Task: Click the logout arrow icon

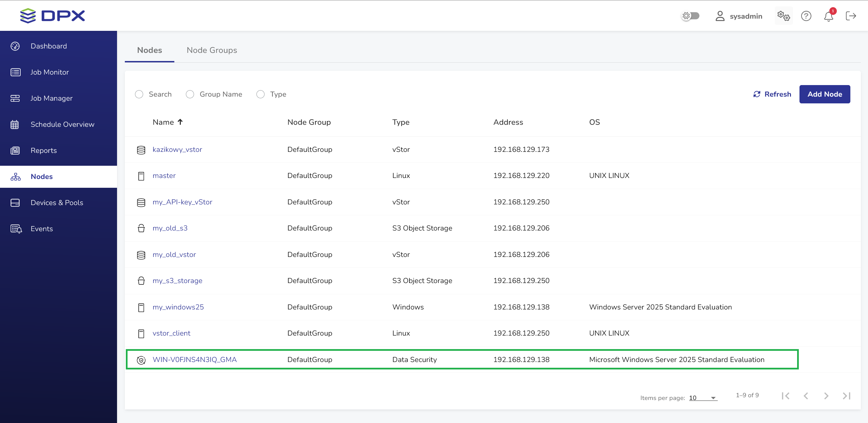Action: 851,16
